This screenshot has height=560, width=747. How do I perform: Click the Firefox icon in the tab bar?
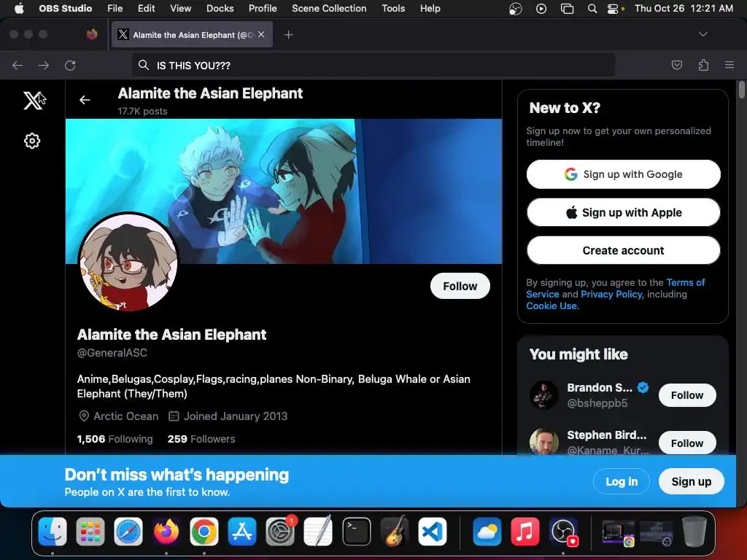tap(92, 34)
